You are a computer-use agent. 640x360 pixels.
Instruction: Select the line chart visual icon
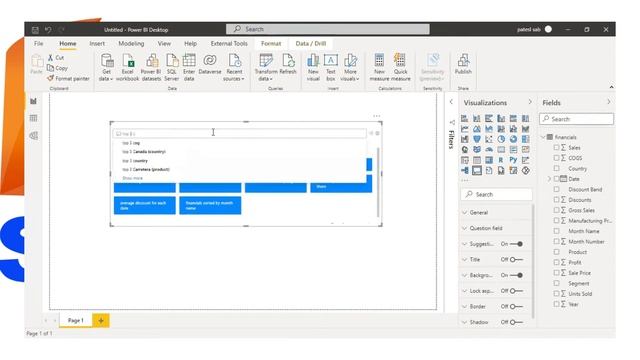coord(464,129)
